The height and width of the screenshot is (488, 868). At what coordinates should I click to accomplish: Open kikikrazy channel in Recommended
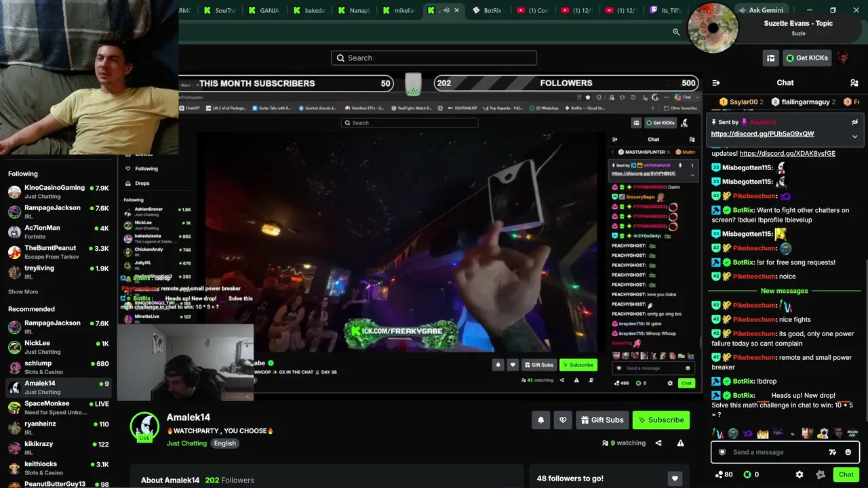(58, 448)
